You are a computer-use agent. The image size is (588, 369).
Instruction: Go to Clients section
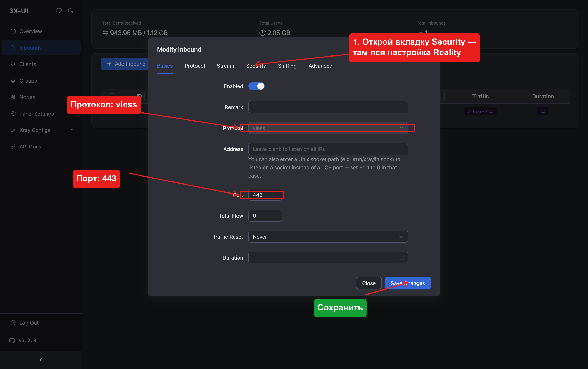coord(41,64)
